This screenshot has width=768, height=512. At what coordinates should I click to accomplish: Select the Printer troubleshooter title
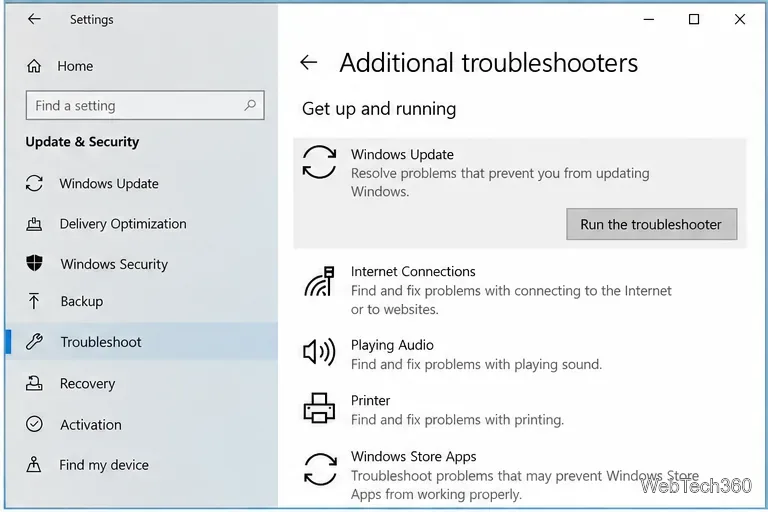pyautogui.click(x=370, y=401)
